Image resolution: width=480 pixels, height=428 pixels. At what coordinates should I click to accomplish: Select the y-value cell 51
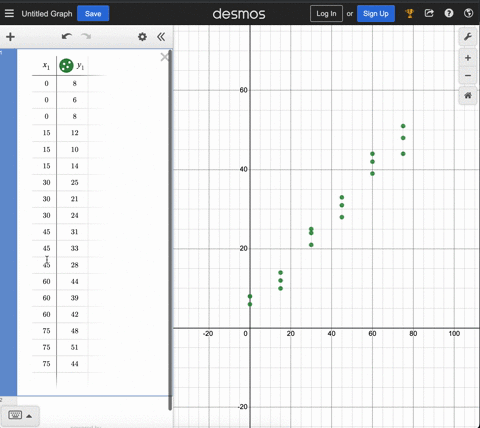[74, 347]
